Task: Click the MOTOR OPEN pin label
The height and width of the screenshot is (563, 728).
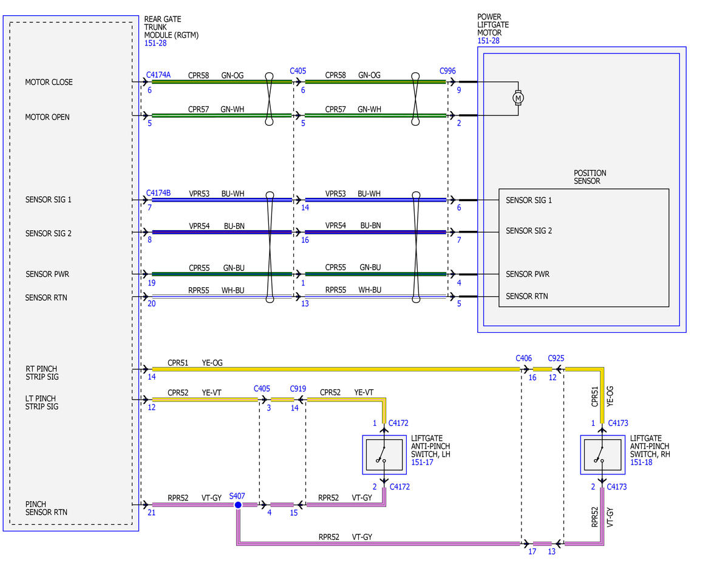Action: coord(47,117)
